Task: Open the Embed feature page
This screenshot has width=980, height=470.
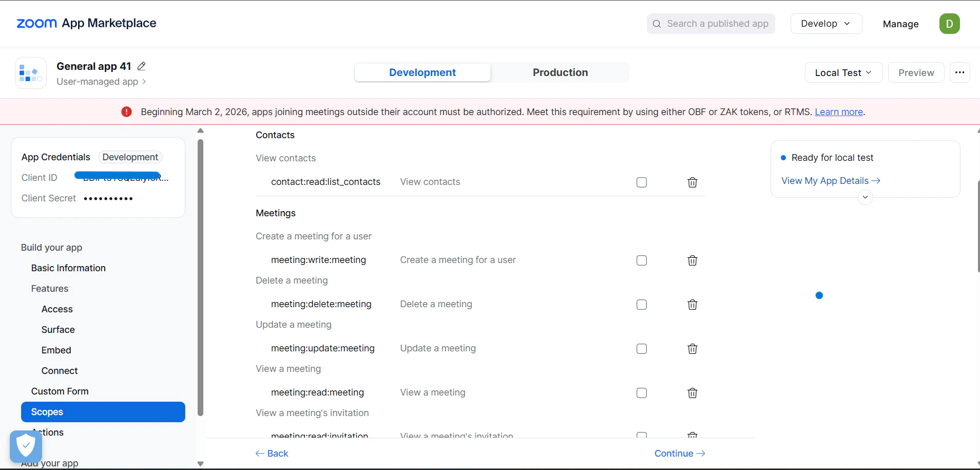Action: point(56,350)
